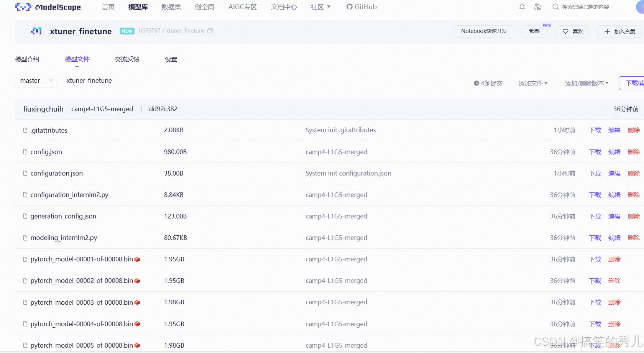Toggle the light/dark theme sun icon
This screenshot has height=353, width=644.
coord(521,7)
